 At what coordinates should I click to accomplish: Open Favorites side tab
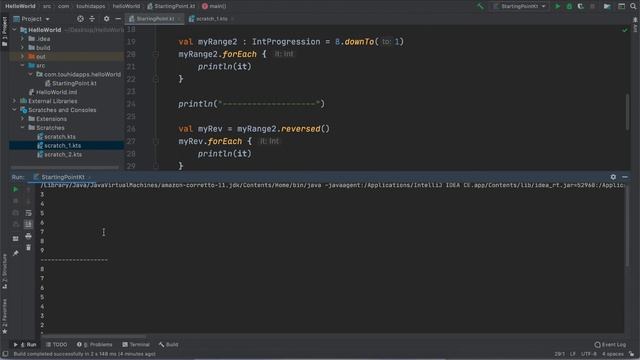click(x=4, y=316)
